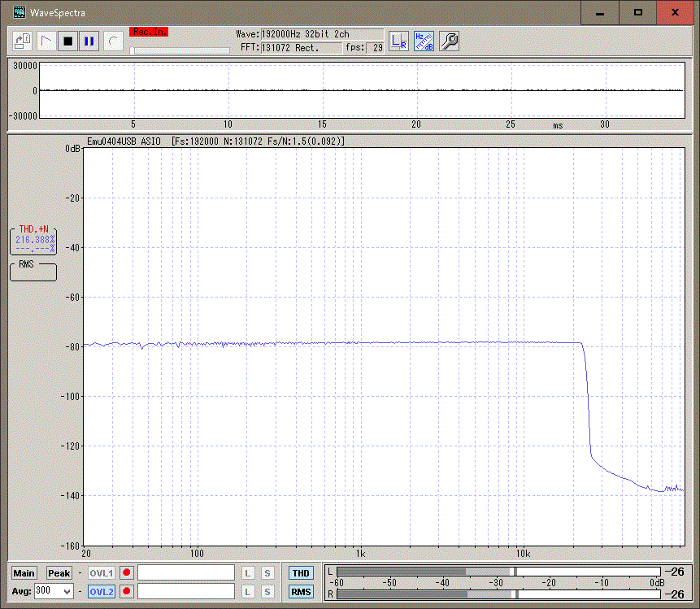Minimize the WaveSpectra window

click(599, 12)
